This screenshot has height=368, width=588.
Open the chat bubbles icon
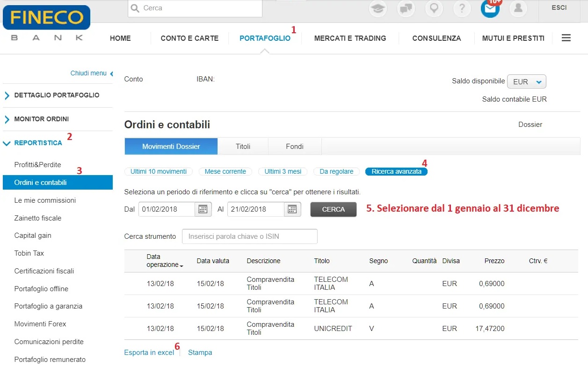(406, 9)
